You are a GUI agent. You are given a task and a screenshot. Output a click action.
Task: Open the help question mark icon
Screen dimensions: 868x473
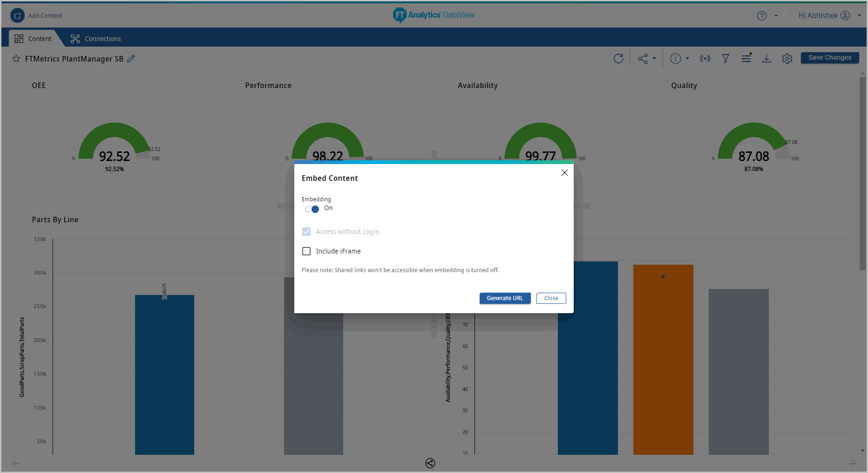762,16
